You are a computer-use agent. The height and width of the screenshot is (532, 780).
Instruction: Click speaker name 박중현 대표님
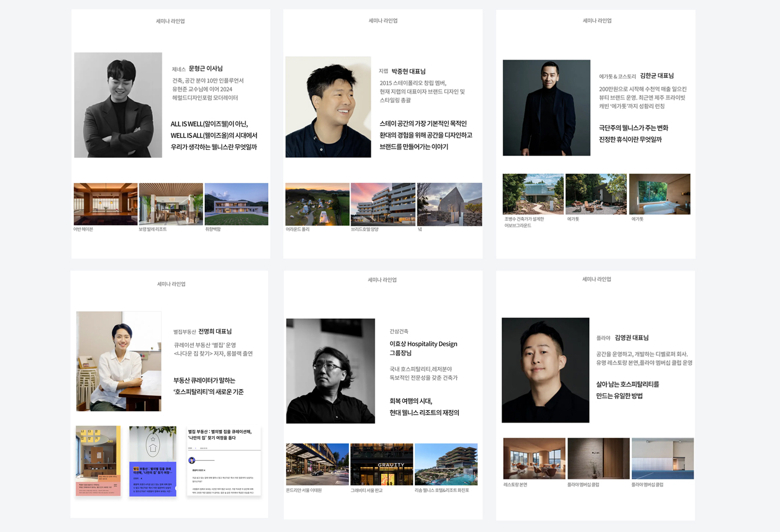coord(408,71)
